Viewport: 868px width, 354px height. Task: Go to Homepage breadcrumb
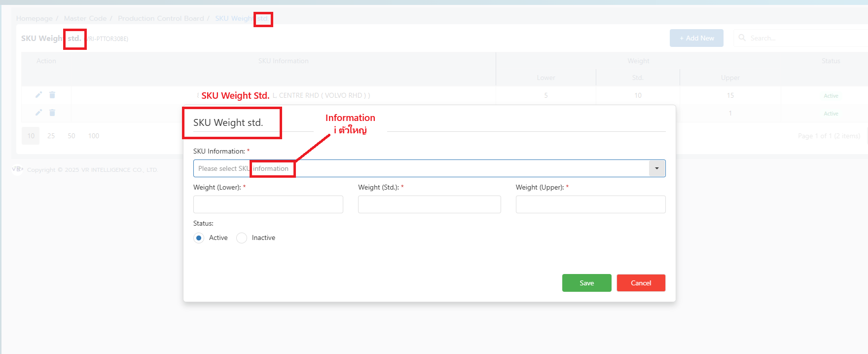[x=35, y=18]
